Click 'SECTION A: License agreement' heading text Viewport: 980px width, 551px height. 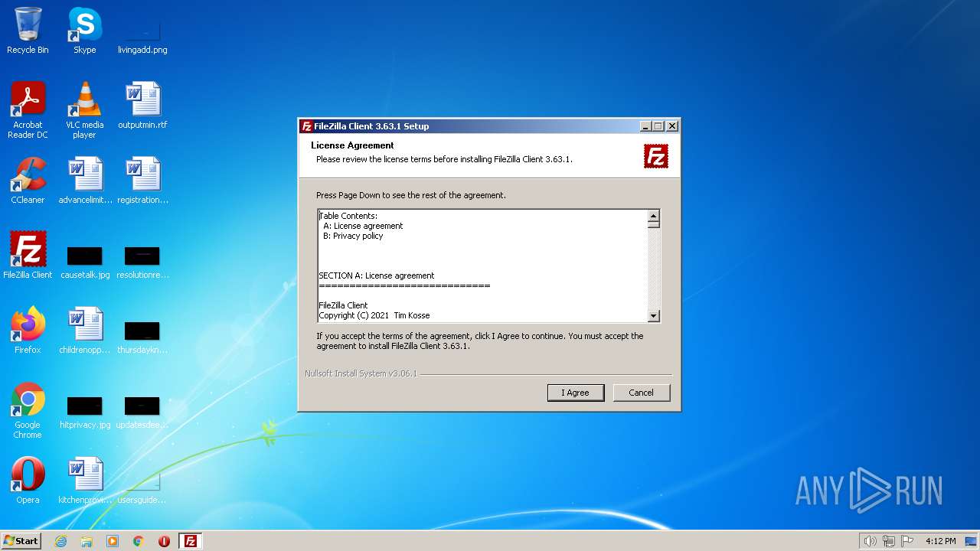coord(376,275)
